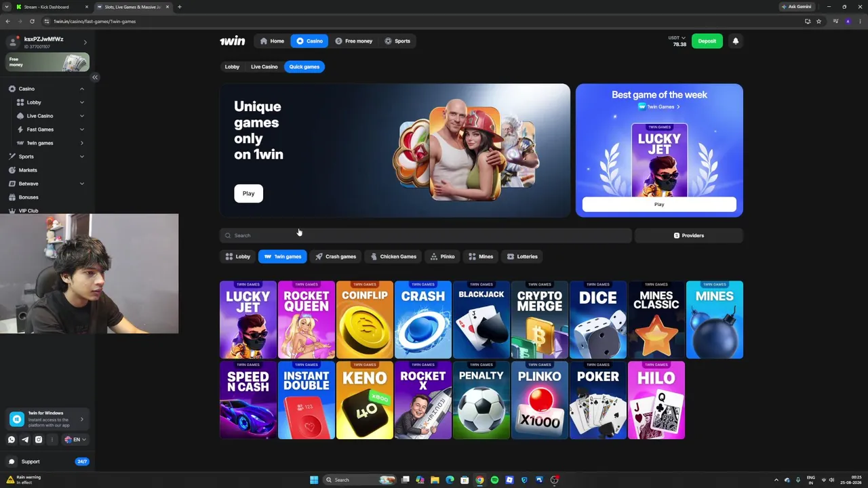Click the games Search input field
868x488 pixels.
(x=425, y=235)
